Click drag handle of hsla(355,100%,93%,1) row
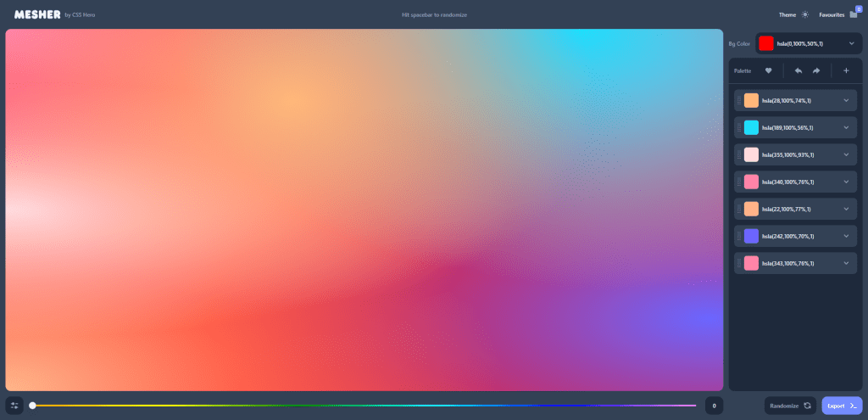Viewport: 868px width, 420px height. (x=739, y=154)
